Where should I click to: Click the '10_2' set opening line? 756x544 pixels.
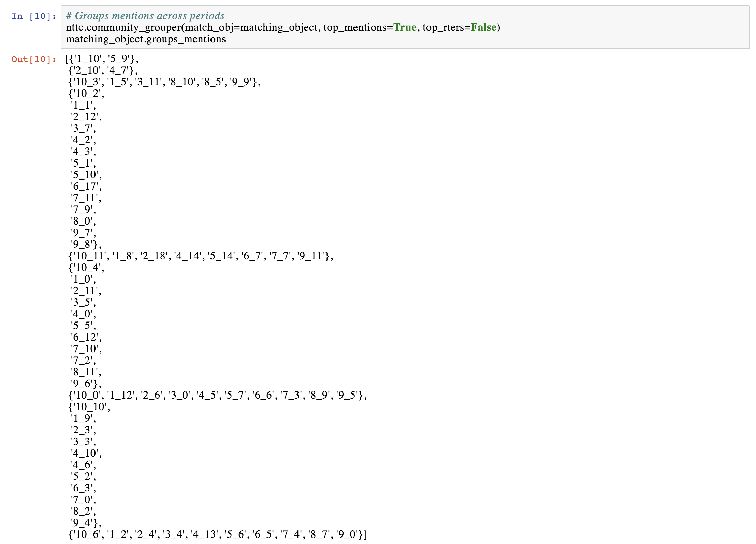point(86,94)
